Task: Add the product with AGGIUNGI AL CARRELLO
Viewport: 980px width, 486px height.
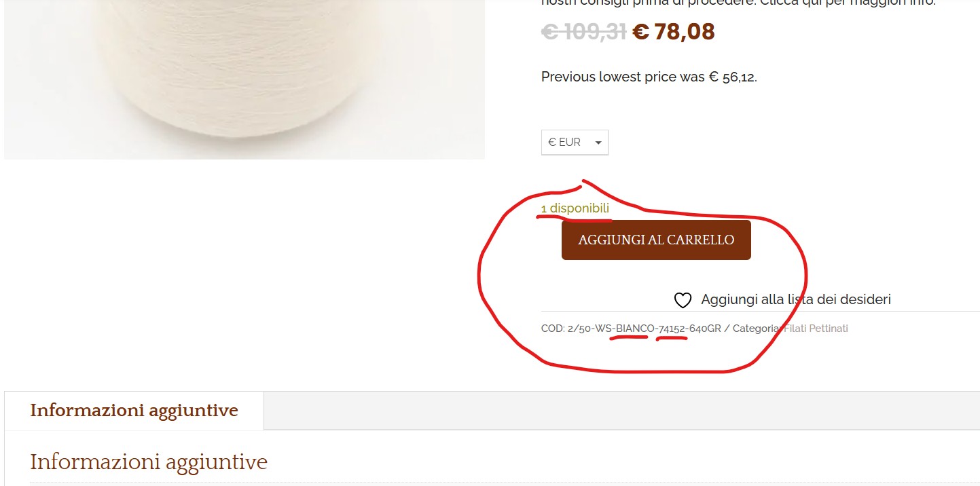Action: click(656, 240)
